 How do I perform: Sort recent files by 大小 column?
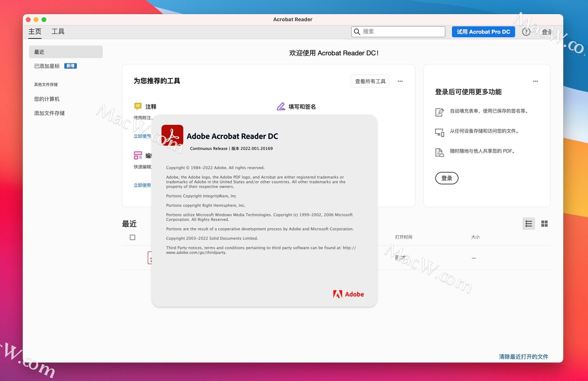[x=475, y=237]
